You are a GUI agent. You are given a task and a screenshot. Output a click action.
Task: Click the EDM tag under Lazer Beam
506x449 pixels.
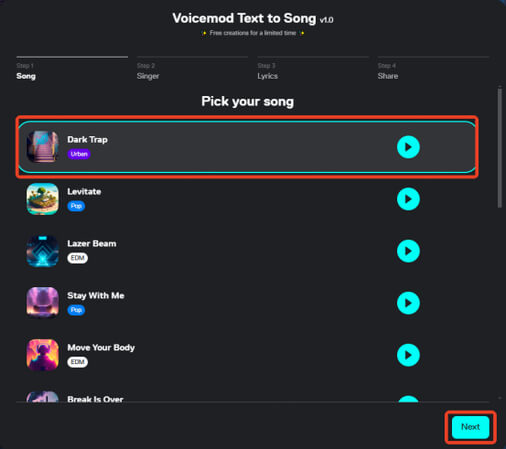78,258
